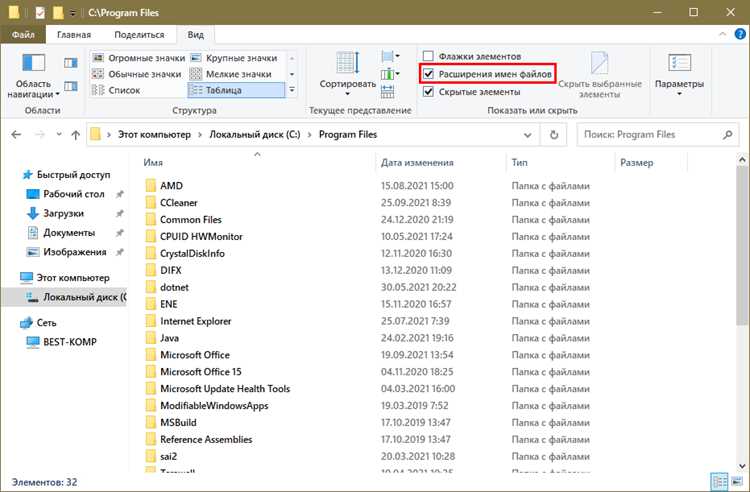This screenshot has height=492, width=750.
Task: Select Мелкие значки layout
Action: click(232, 74)
